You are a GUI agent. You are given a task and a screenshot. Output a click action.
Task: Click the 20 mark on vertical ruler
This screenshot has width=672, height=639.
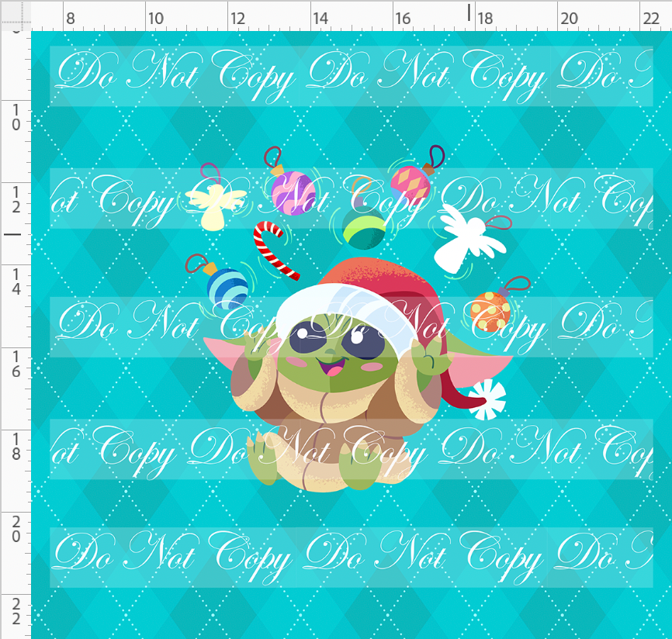(16, 529)
